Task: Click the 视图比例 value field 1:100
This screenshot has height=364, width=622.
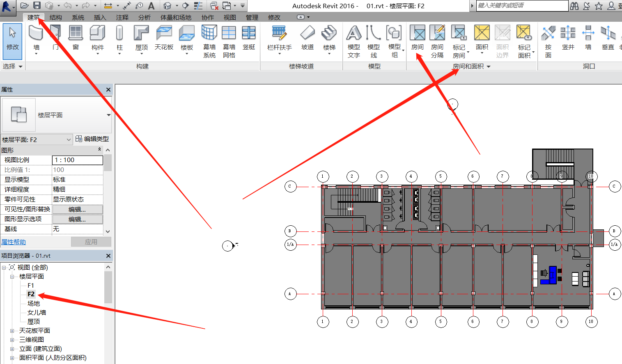Action: click(x=77, y=160)
